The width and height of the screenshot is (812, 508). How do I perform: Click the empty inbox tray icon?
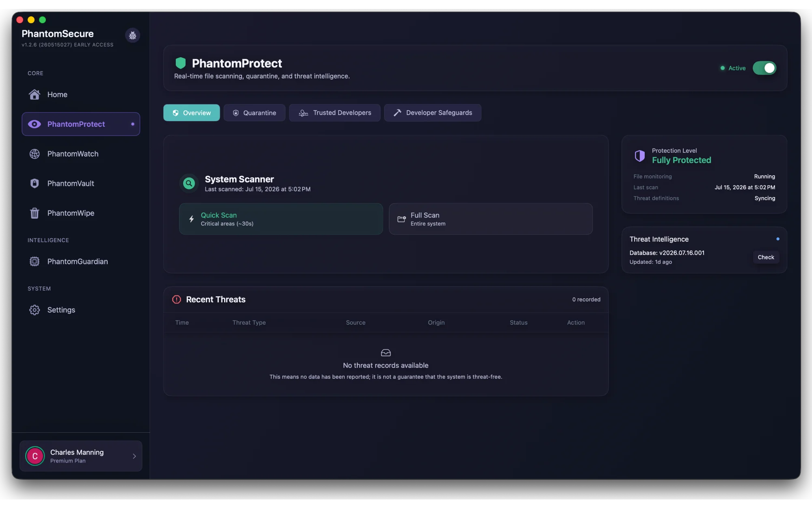(386, 353)
